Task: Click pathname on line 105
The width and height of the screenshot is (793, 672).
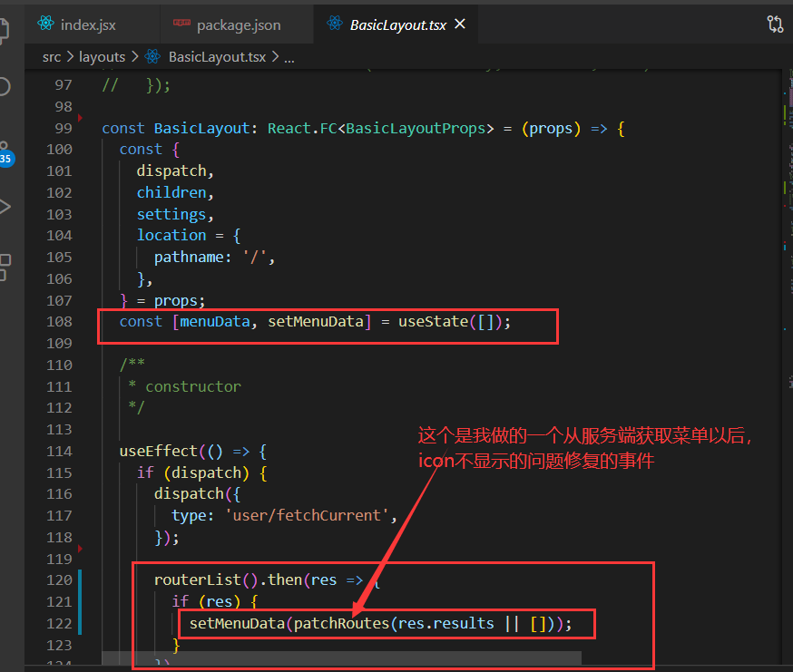Action: [189, 258]
